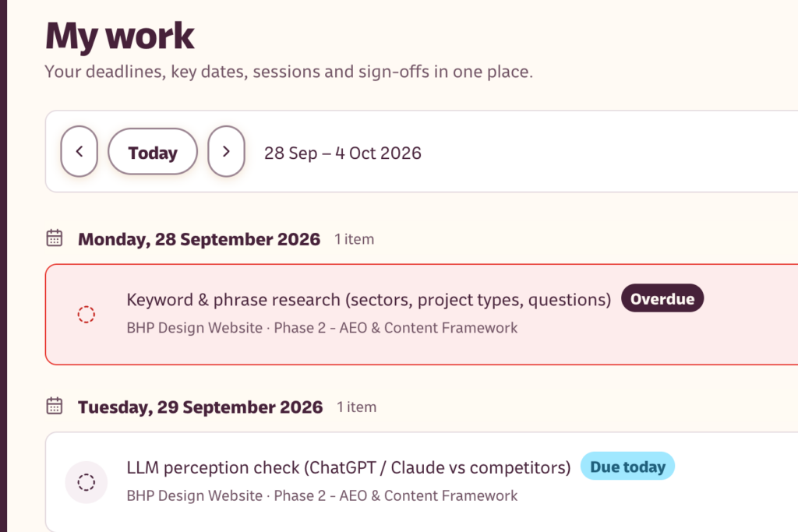Click the 28 Sep – 4 Oct 2026 date range

(343, 153)
